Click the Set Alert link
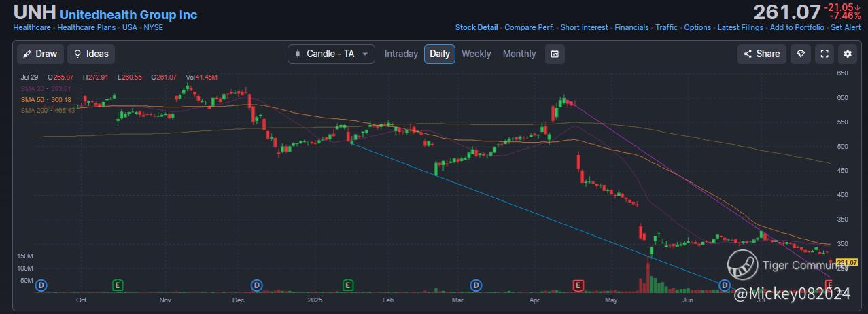Viewport: 868px width, 314px height. point(846,28)
